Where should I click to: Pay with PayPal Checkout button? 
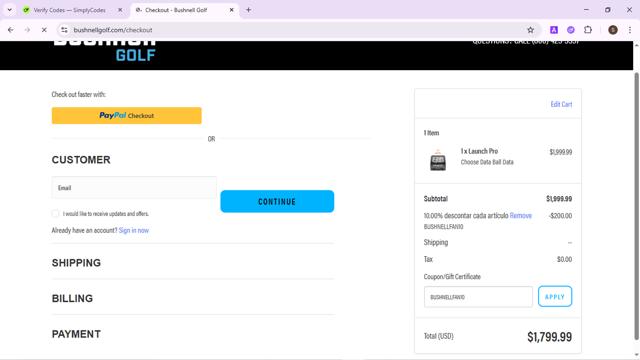[x=127, y=116]
